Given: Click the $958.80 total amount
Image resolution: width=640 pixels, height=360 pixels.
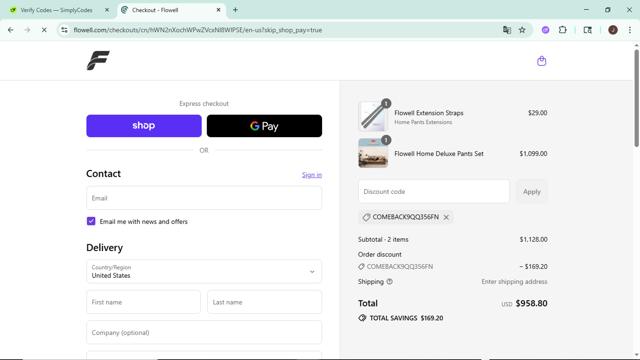Looking at the screenshot, I should (531, 303).
